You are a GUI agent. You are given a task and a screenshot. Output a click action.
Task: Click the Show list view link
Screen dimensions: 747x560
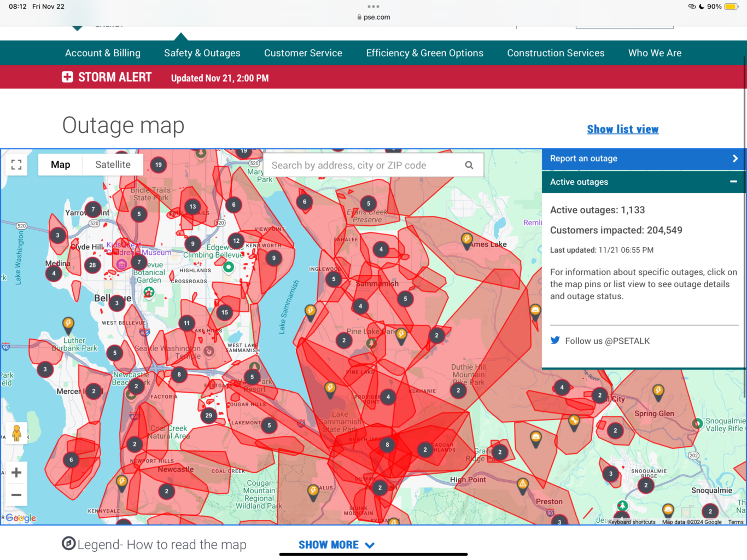point(622,129)
